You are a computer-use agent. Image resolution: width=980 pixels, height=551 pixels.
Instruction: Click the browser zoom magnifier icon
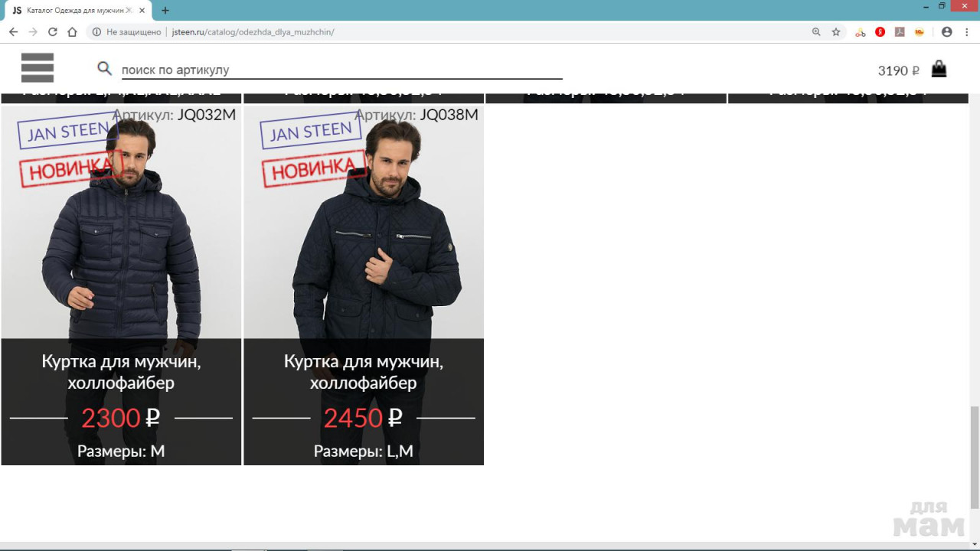[x=816, y=32]
